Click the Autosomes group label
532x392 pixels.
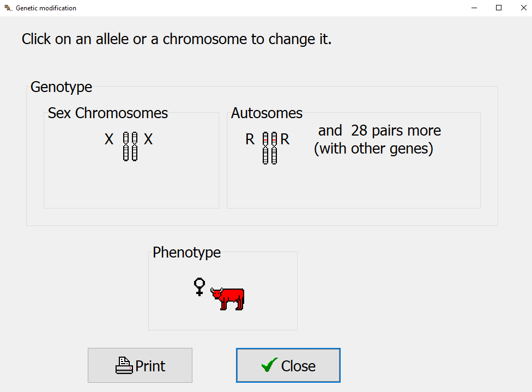click(x=267, y=113)
